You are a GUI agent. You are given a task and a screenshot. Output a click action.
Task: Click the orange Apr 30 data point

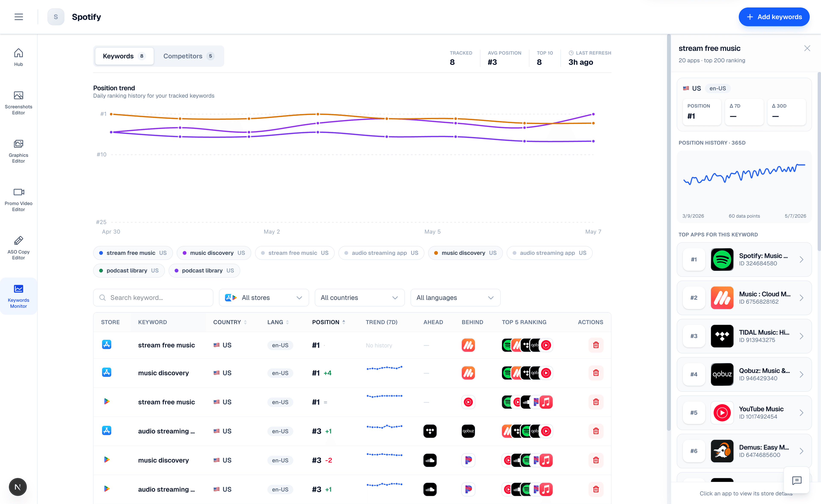pyautogui.click(x=111, y=114)
